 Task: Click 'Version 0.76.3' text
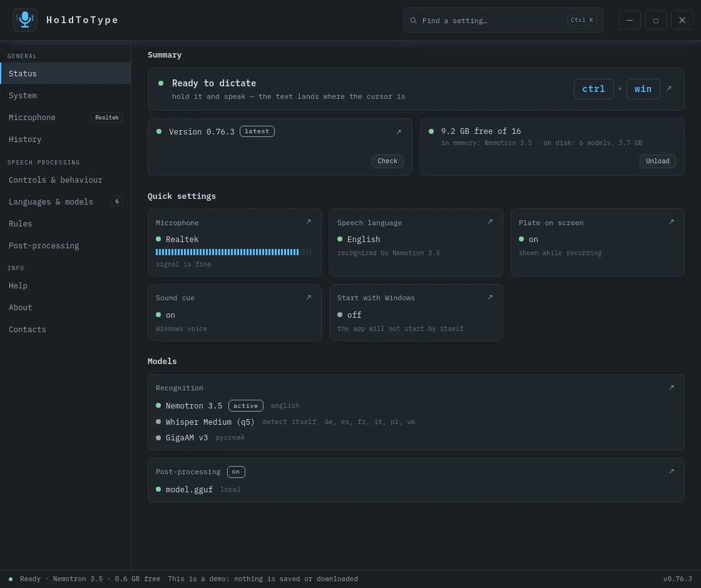pos(202,132)
